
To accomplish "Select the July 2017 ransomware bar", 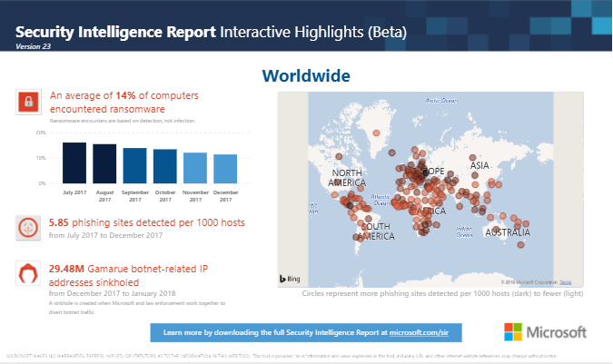I will click(x=74, y=162).
